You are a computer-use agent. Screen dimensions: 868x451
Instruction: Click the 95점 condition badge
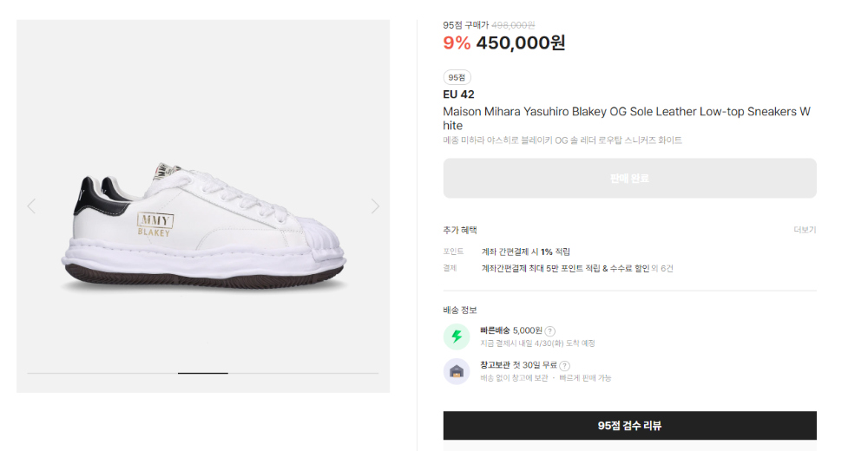[x=457, y=77]
